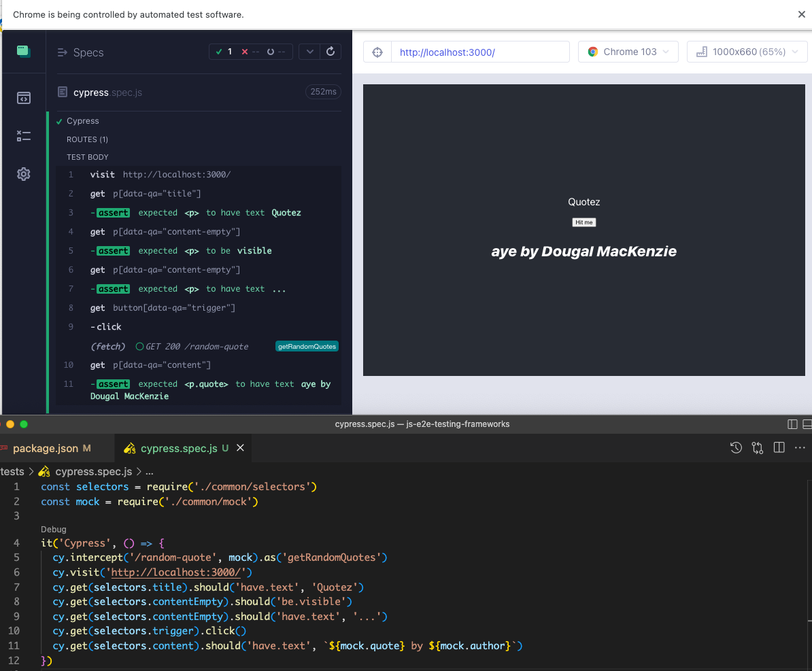Screen dimensions: 812x671
Task: Expand the ROUTES (1) section
Action: coord(87,139)
